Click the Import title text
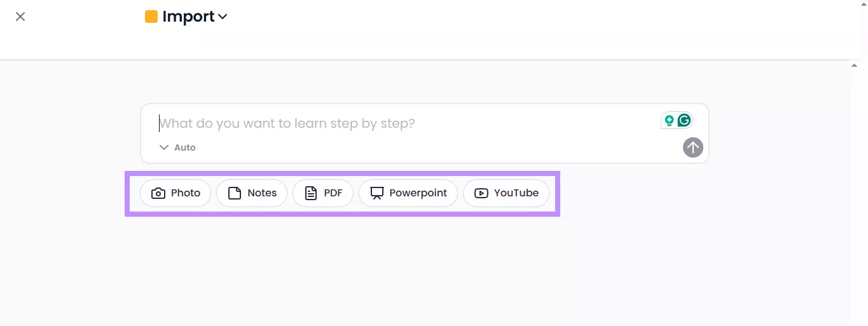Viewport: 868px width, 326px height. coord(188,17)
